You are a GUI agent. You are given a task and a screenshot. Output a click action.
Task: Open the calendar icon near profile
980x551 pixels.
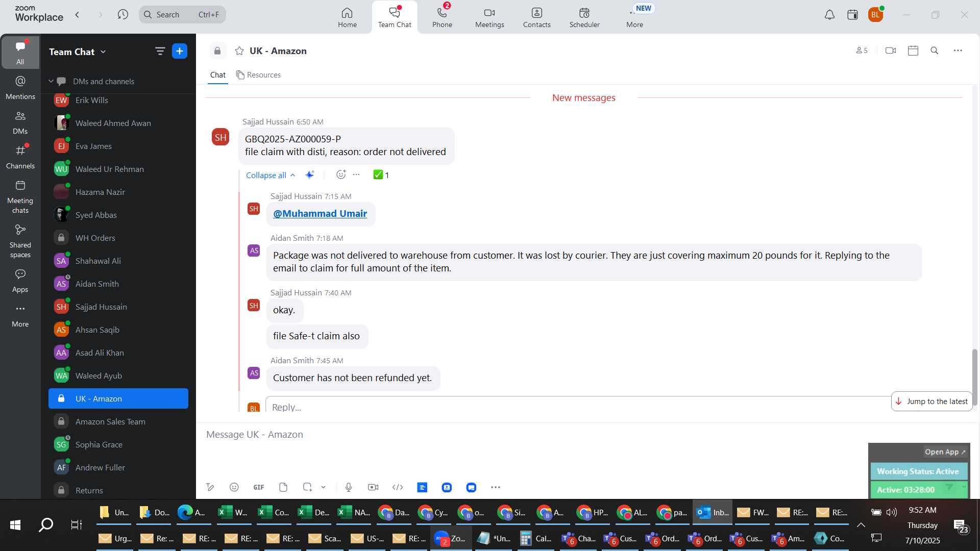(852, 15)
